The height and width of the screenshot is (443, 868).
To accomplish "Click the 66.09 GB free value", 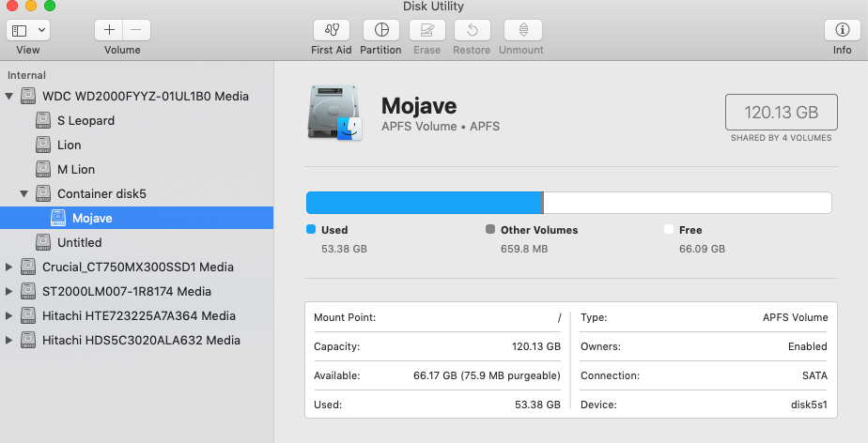I will click(702, 249).
